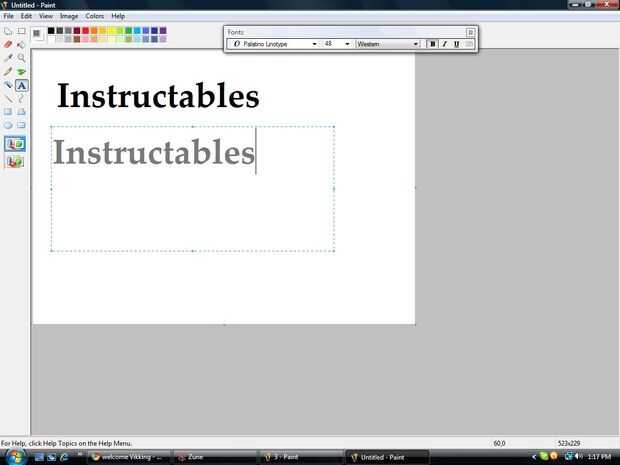Click the canvas bottom-right resize handle
Image resolution: width=620 pixels, height=465 pixels.
point(415,324)
